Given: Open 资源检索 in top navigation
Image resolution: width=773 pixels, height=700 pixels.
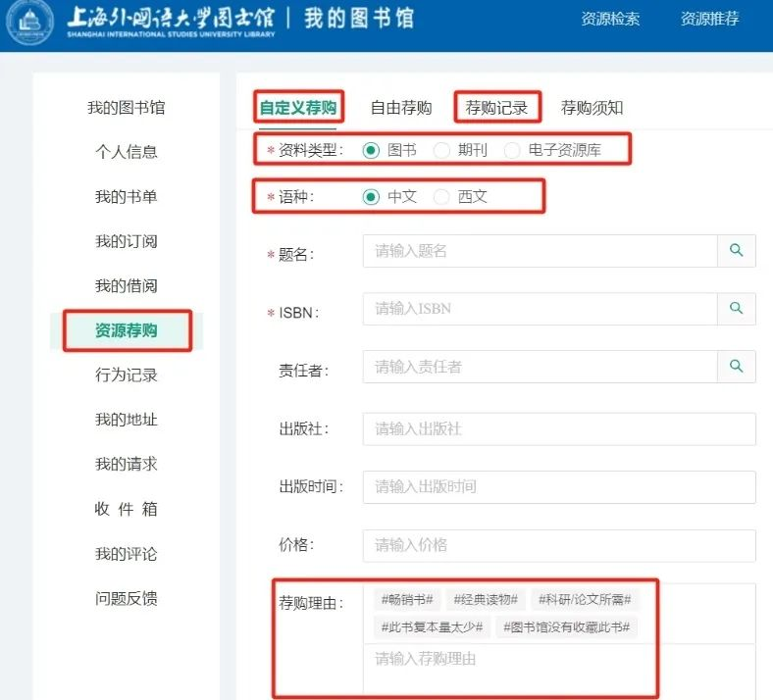Looking at the screenshot, I should pyautogui.click(x=610, y=19).
